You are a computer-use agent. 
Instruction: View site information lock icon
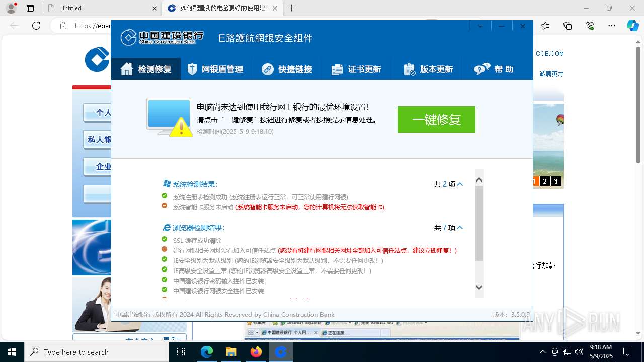tap(63, 26)
